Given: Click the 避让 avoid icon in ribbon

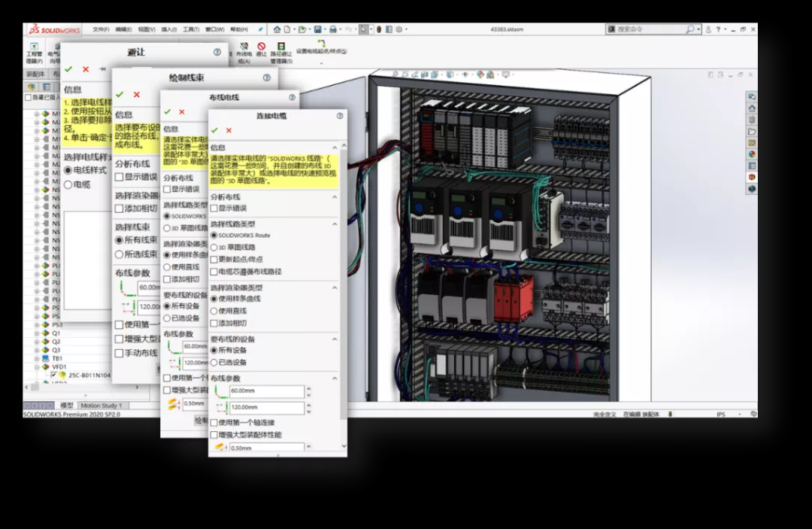Looking at the screenshot, I should coord(262,47).
